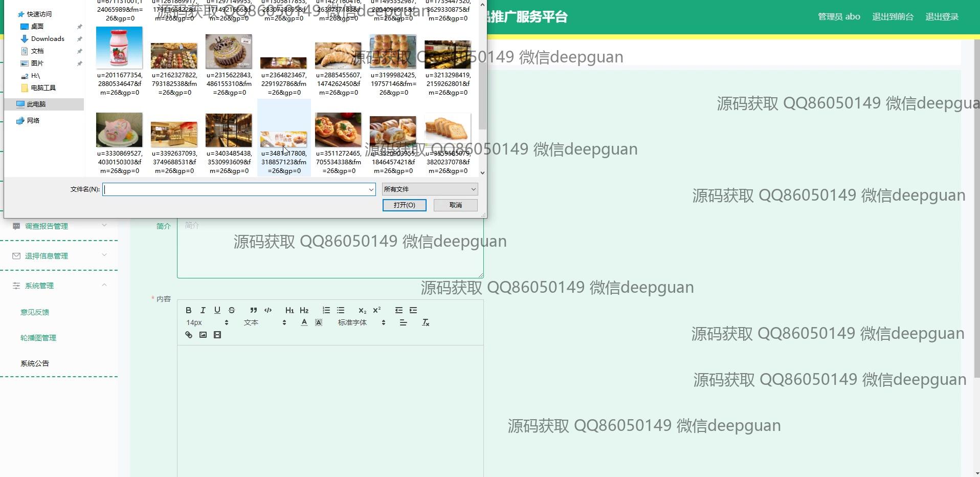Click the 打开(O) button

pyautogui.click(x=404, y=205)
